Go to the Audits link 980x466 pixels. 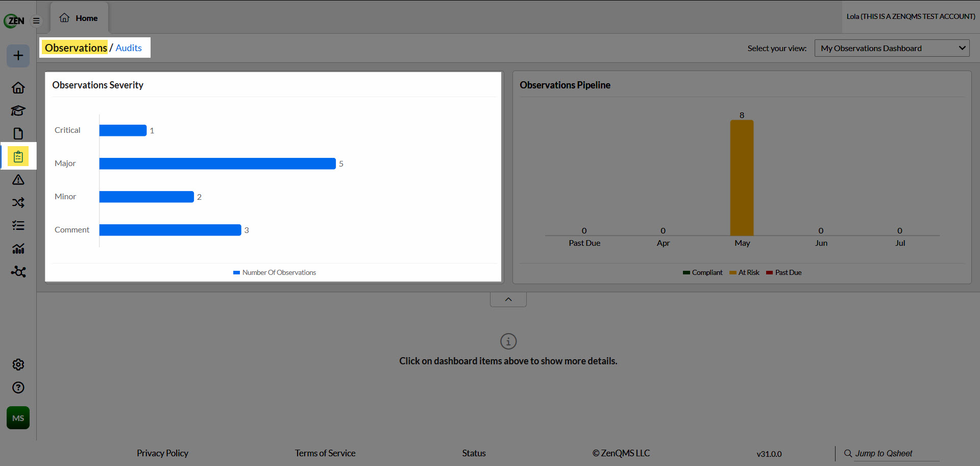pyautogui.click(x=129, y=48)
